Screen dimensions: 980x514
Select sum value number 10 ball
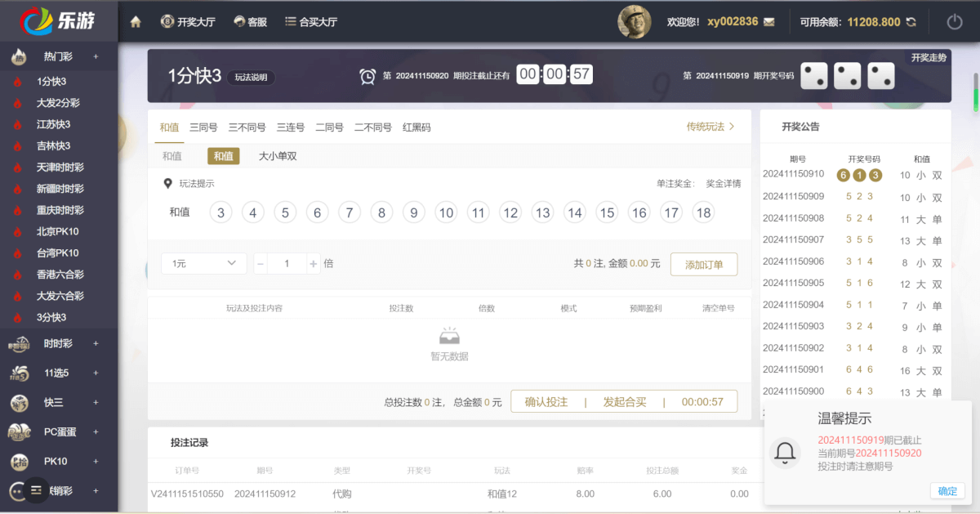pos(446,213)
